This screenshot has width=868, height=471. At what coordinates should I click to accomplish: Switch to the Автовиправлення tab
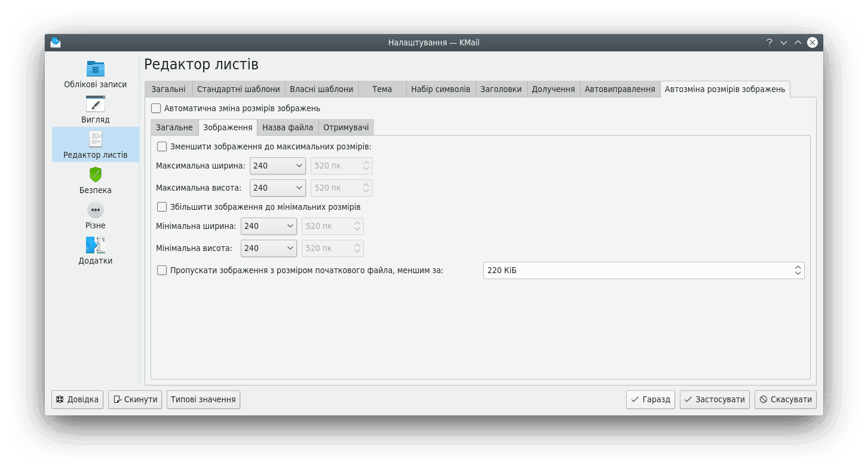[619, 89]
